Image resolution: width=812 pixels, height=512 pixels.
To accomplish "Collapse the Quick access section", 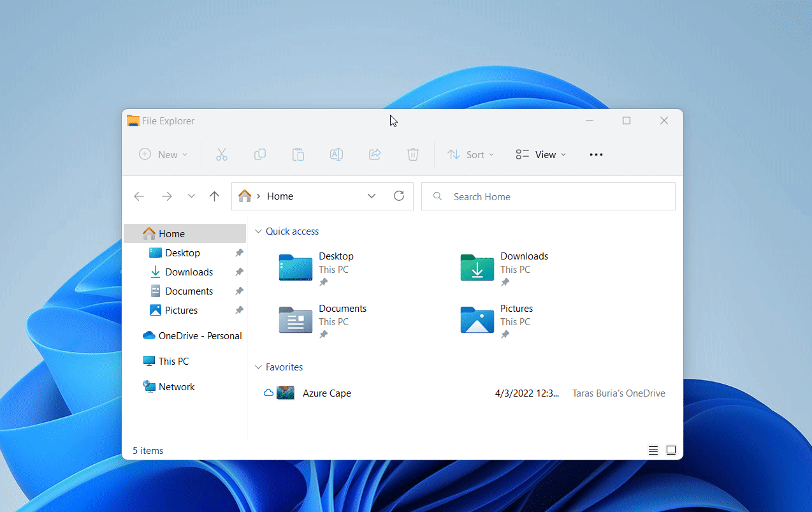I will pos(258,231).
